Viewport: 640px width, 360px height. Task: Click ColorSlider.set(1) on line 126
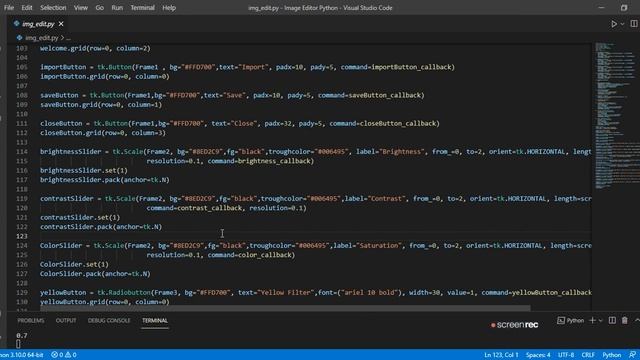tap(74, 264)
